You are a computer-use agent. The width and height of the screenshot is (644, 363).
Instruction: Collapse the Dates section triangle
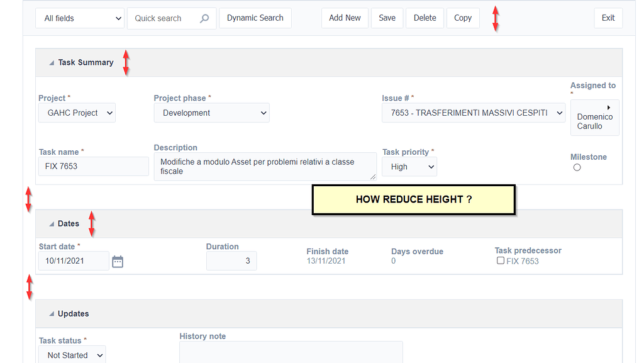(x=52, y=224)
